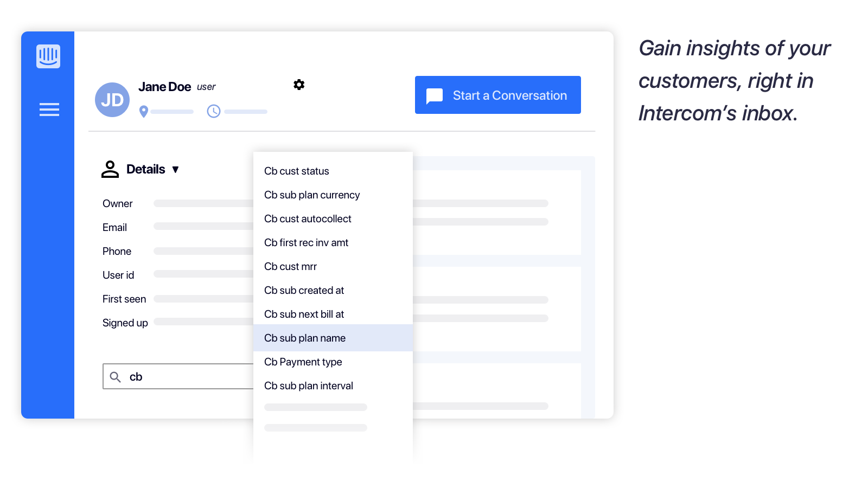The width and height of the screenshot is (868, 488).
Task: Pick Cb Payment type option
Action: click(303, 362)
